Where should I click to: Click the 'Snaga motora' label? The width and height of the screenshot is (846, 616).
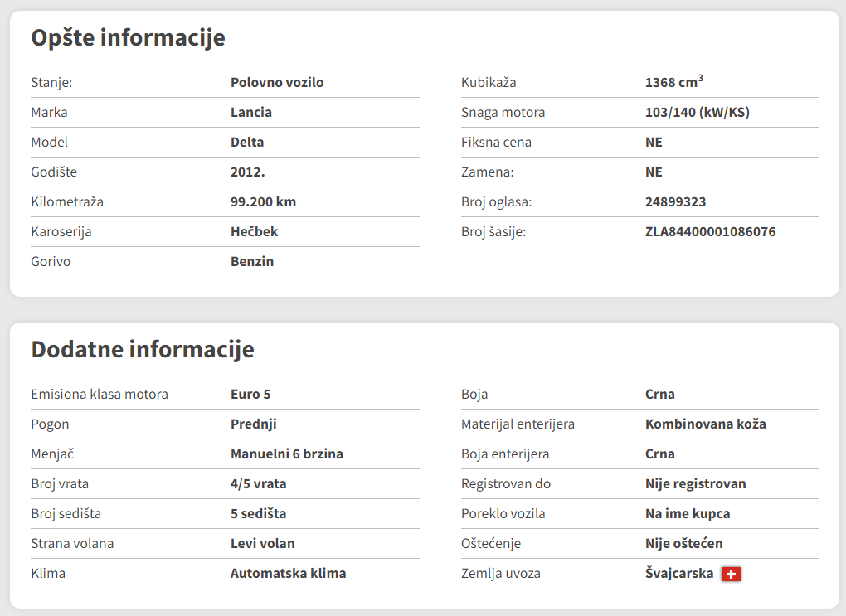coord(503,112)
